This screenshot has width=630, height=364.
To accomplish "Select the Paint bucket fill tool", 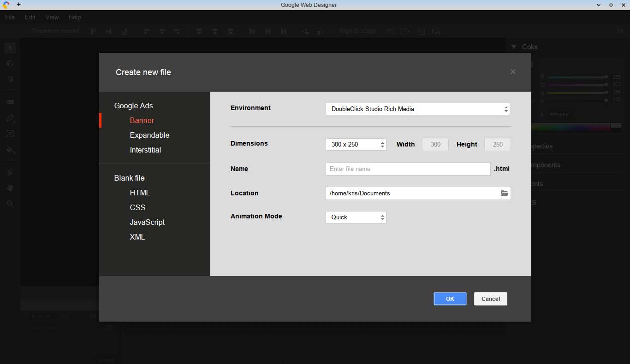I will [10, 150].
